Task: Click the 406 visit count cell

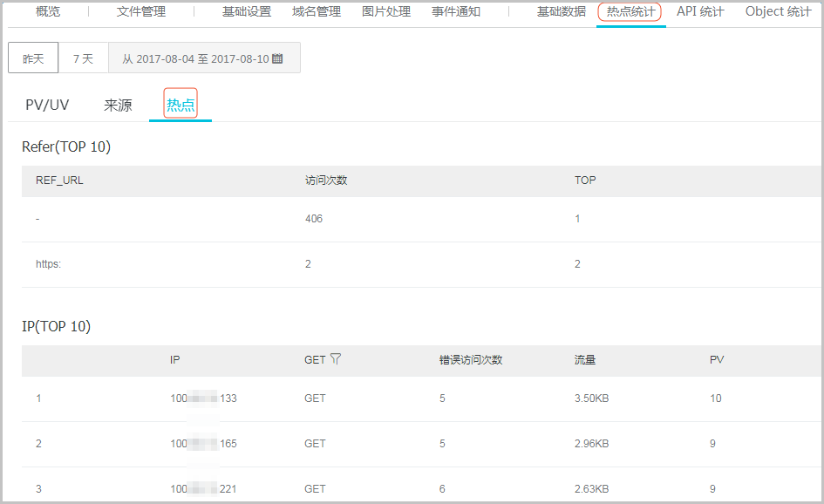Action: [x=314, y=219]
